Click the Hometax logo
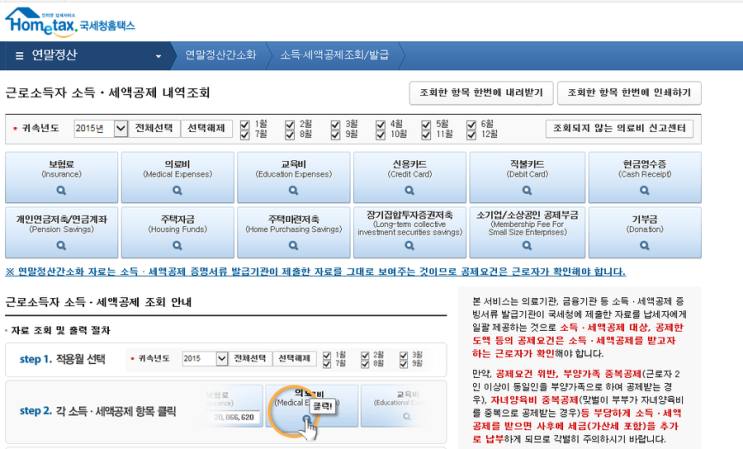Screen dimensions: 743x449 point(70,22)
